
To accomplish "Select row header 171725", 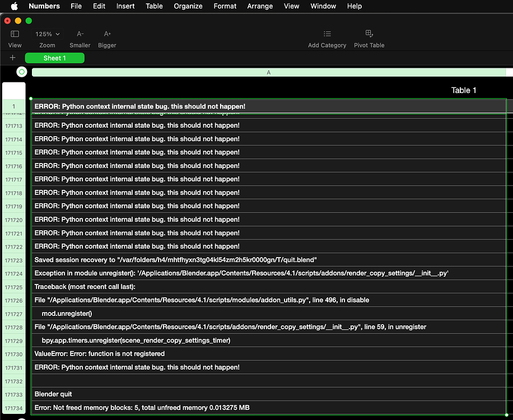I will [x=14, y=287].
